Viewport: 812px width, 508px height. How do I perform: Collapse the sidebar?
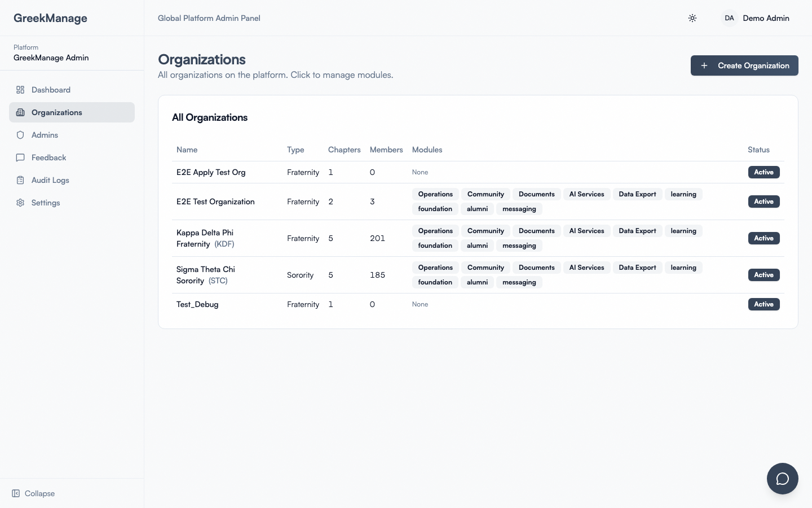(x=33, y=493)
